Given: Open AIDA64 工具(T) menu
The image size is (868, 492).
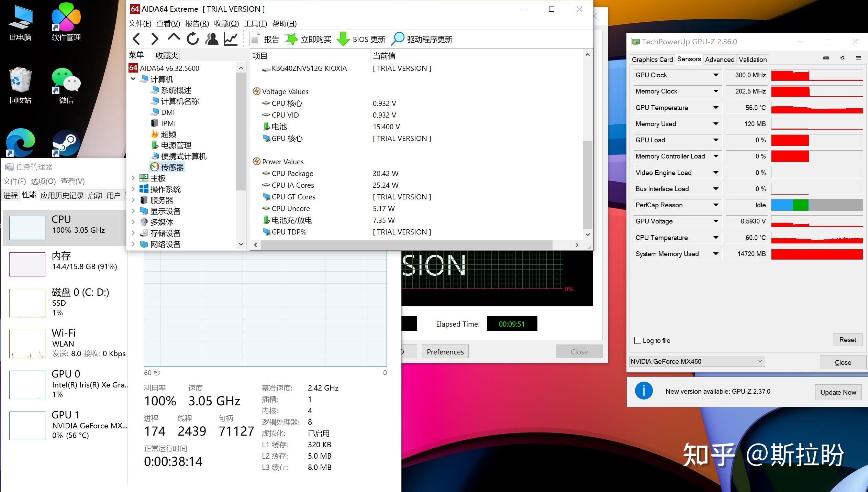Looking at the screenshot, I should pyautogui.click(x=255, y=23).
